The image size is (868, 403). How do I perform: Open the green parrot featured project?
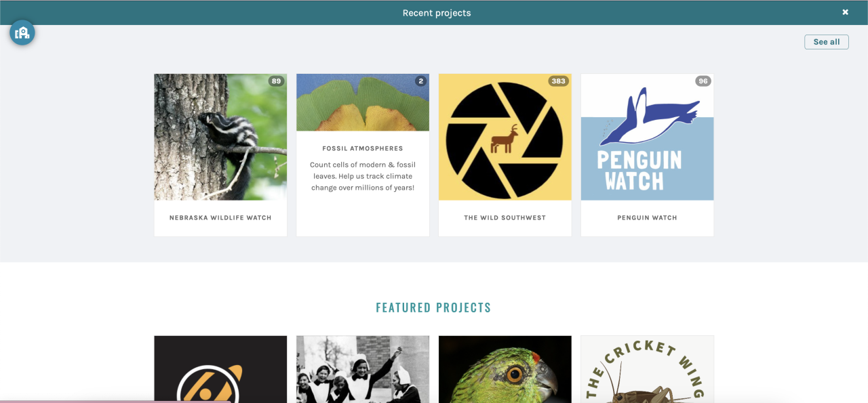coord(505,369)
